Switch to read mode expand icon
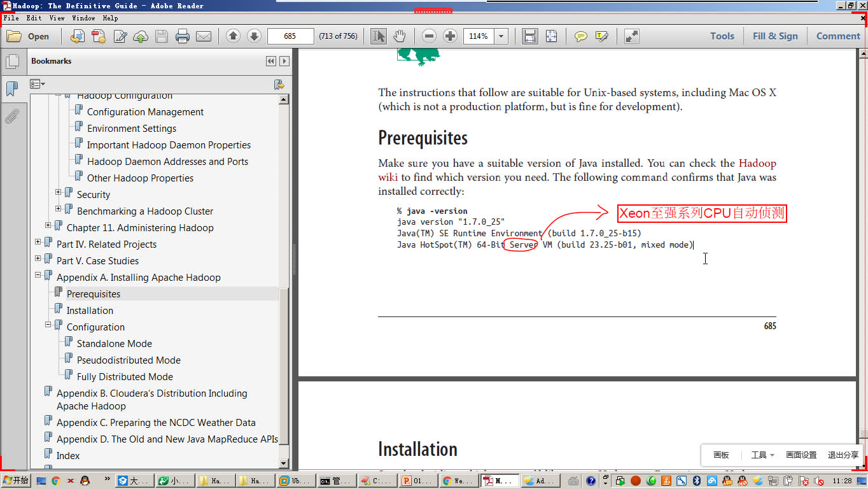This screenshot has height=489, width=868. [631, 36]
